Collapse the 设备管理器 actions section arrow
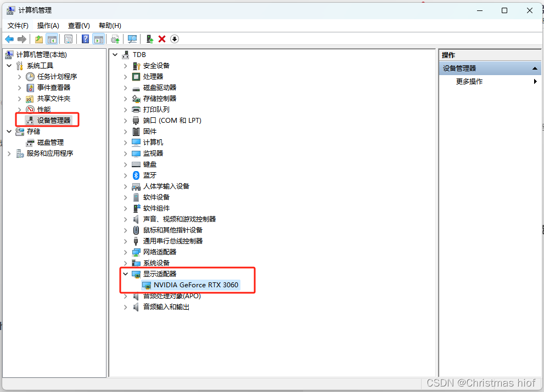 535,69
